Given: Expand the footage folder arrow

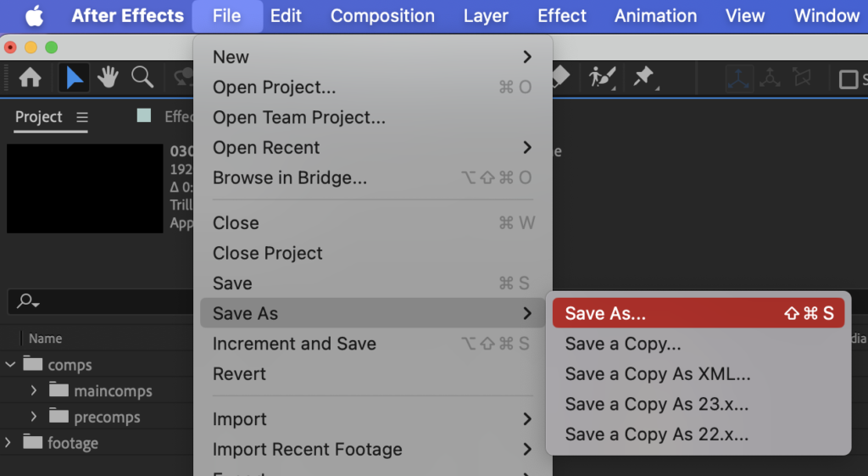Looking at the screenshot, I should pyautogui.click(x=8, y=443).
